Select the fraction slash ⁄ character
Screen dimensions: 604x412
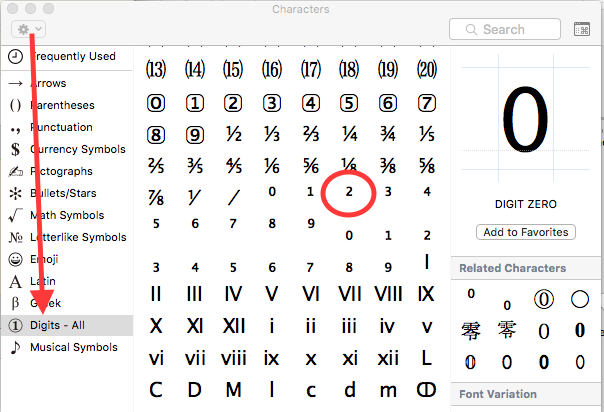click(233, 198)
